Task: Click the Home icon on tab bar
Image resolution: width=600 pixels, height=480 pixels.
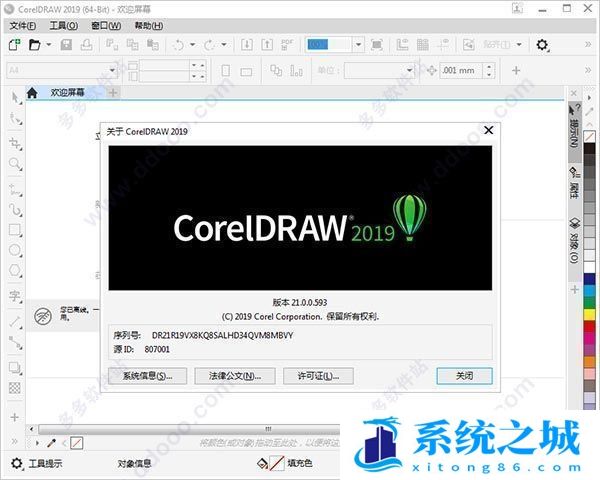Action: (x=32, y=93)
